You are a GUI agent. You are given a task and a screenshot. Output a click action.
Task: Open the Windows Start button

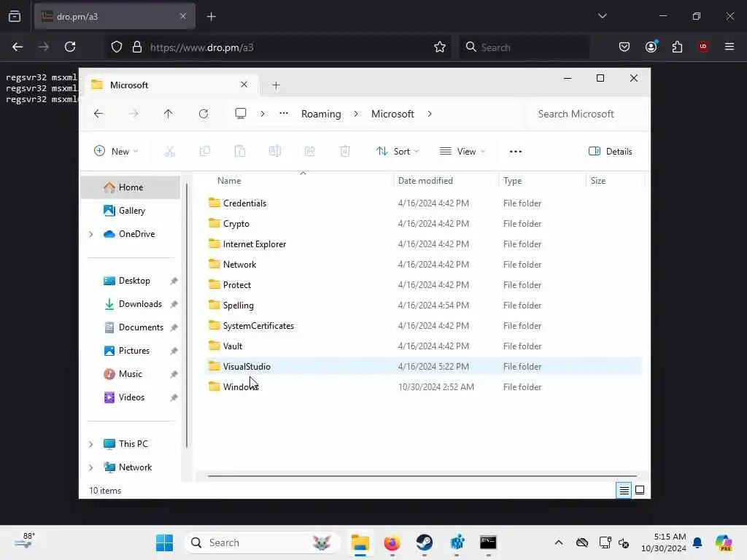[x=164, y=542]
